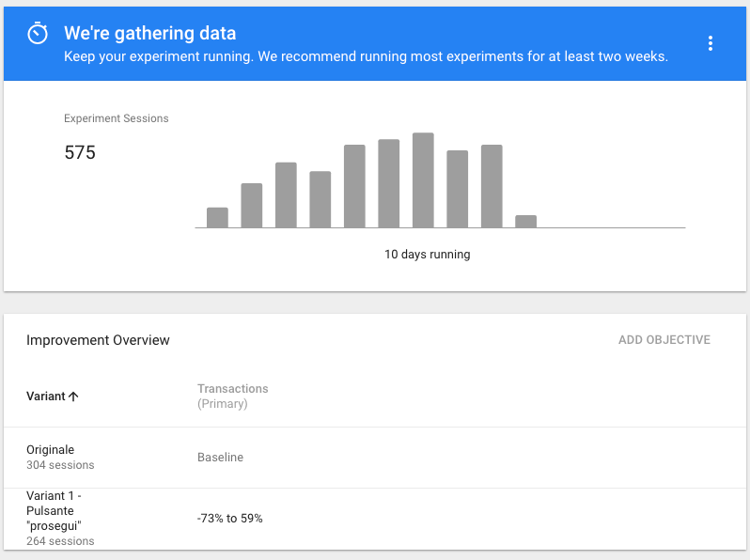Screen dimensions: 750x560
Task: Click the second bar in sessions chart
Action: click(x=252, y=206)
